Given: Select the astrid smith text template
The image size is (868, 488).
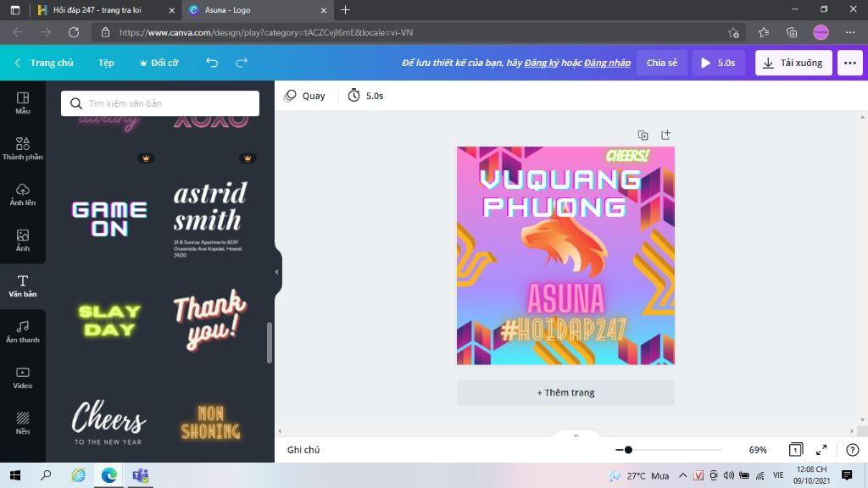Looking at the screenshot, I should [209, 219].
